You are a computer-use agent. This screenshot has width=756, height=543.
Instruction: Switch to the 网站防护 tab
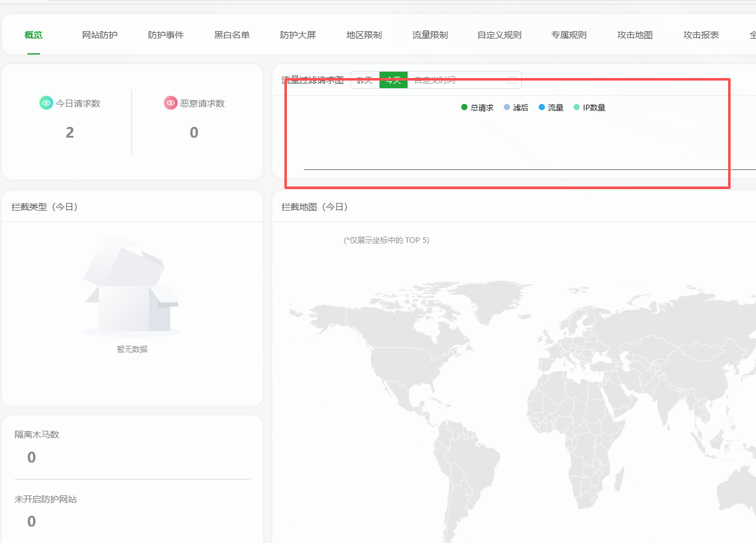[100, 35]
